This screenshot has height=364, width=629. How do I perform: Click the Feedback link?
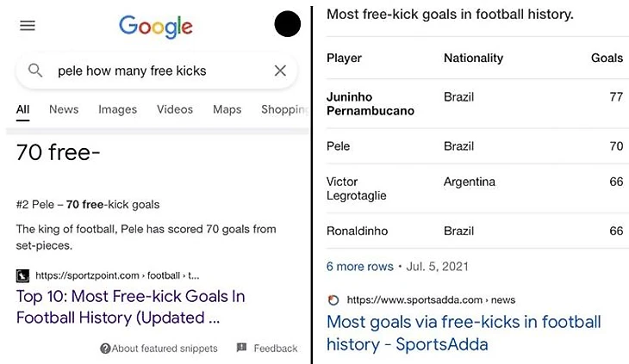(x=275, y=349)
